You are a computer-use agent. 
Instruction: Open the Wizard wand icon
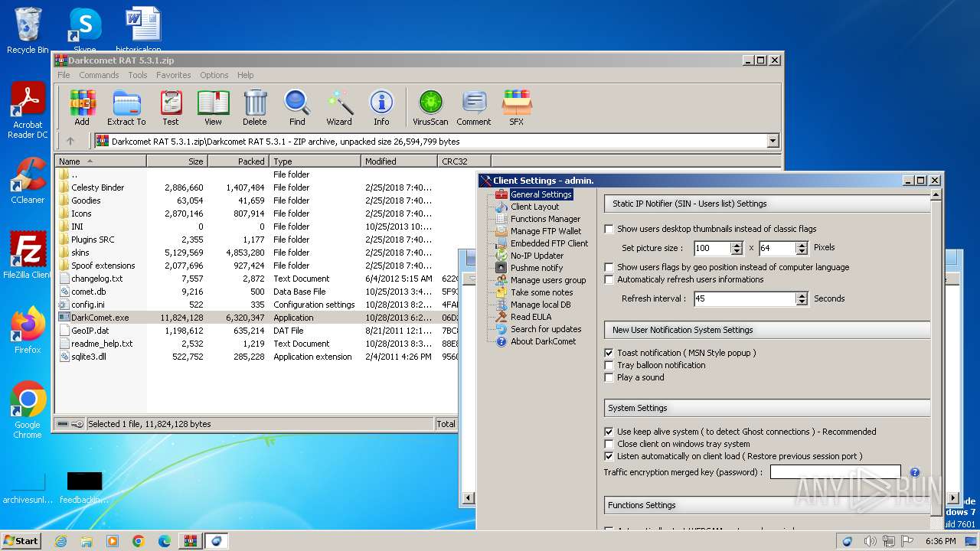click(x=339, y=107)
